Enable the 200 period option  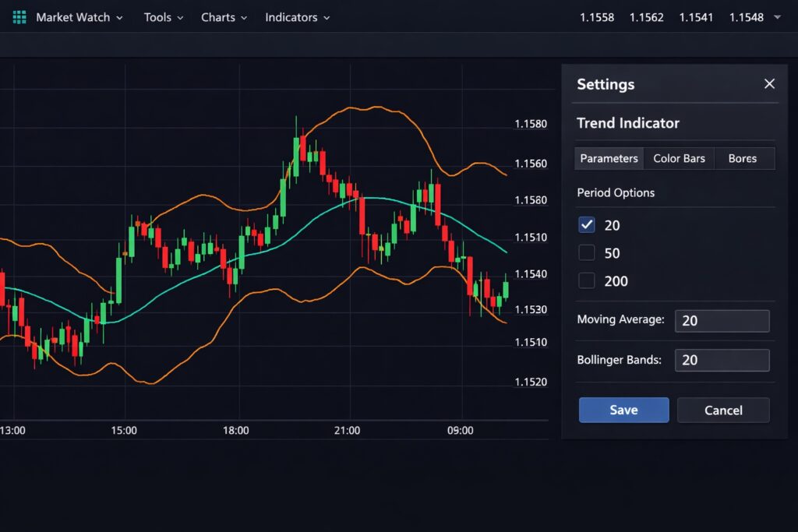[x=586, y=280]
